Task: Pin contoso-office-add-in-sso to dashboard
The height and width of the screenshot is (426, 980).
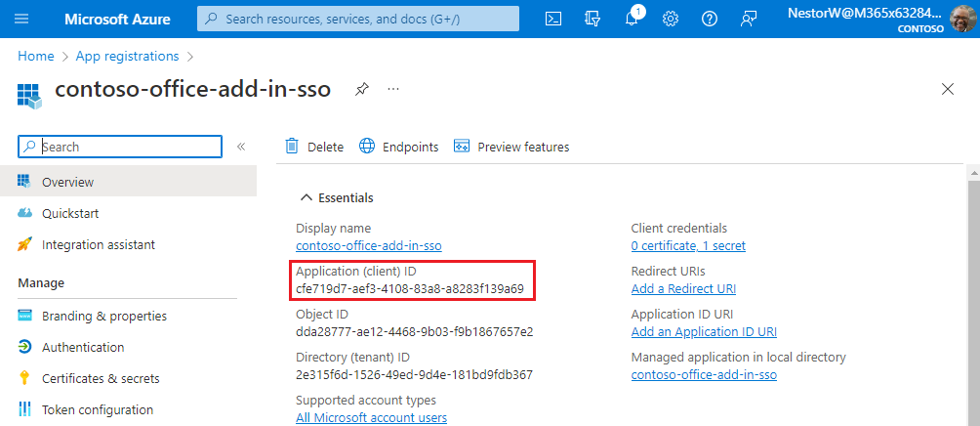Action: coord(361,89)
